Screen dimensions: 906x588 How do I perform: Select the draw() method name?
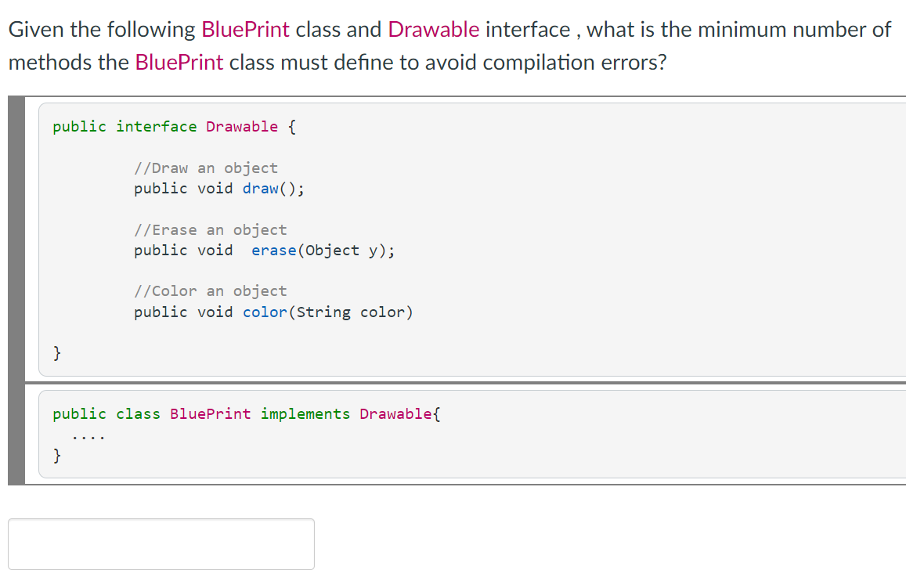260,188
